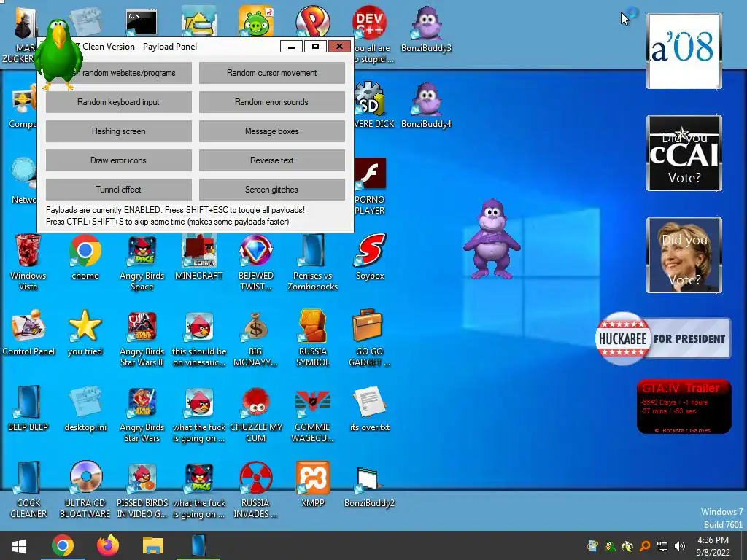Click the green parrot assistant character
747x560 pixels.
pos(58,54)
